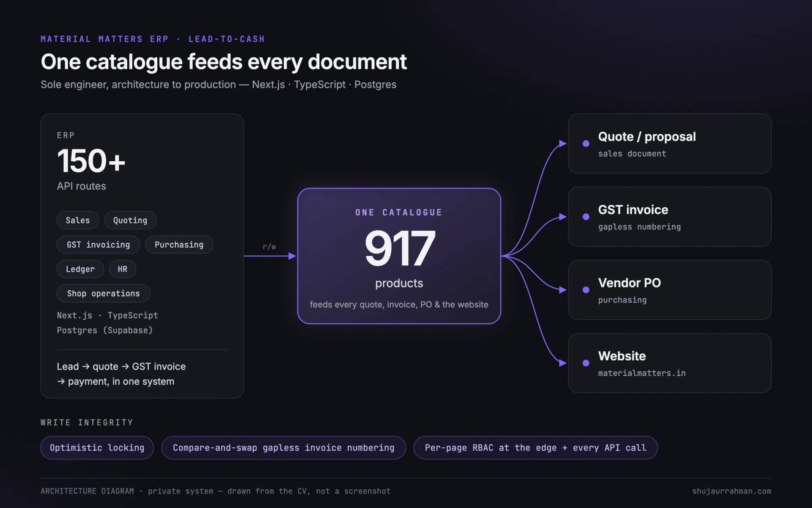Choose the GST invoicing tag
The width and height of the screenshot is (812, 508).
point(99,245)
